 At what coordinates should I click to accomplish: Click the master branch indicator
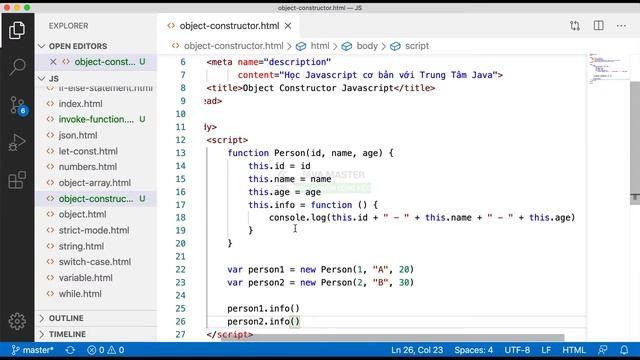click(32, 350)
